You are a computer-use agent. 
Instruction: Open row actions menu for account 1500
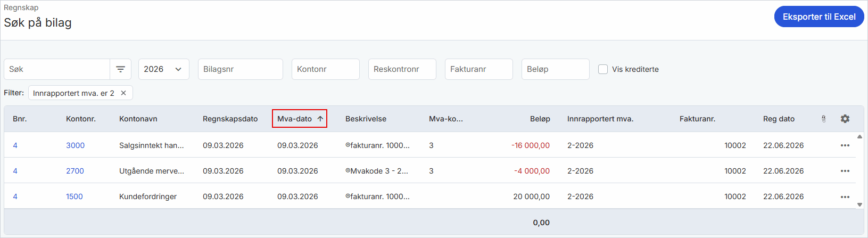tap(845, 196)
